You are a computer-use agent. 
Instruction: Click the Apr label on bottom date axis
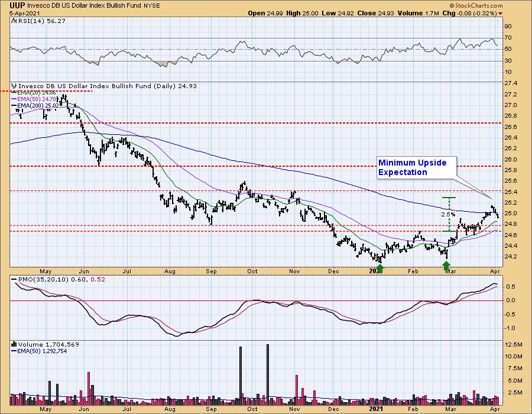click(x=495, y=409)
